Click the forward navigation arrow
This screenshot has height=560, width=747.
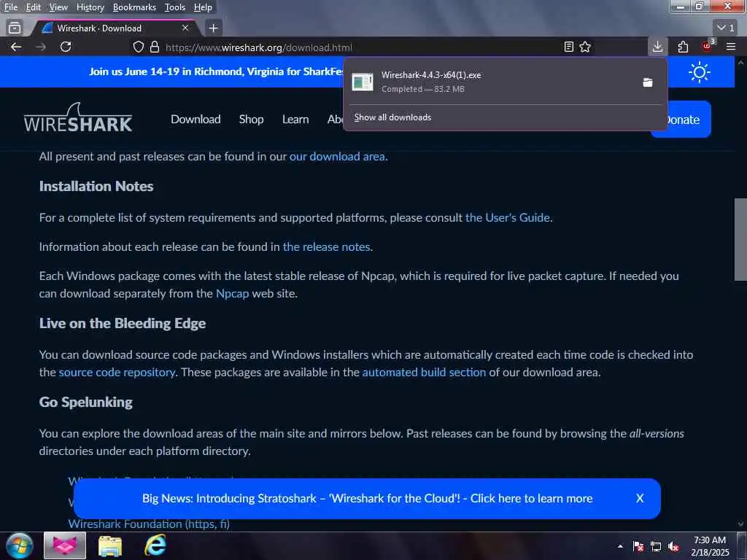pyautogui.click(x=41, y=47)
